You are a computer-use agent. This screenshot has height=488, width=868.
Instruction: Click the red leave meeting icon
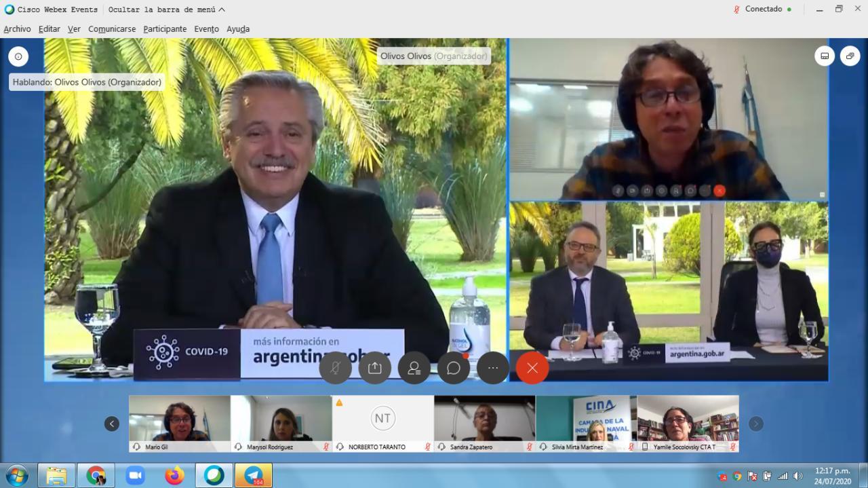click(532, 368)
